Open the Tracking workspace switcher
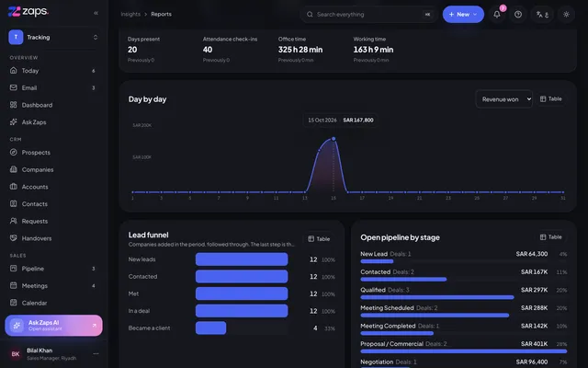The width and height of the screenshot is (588, 368). (x=53, y=37)
